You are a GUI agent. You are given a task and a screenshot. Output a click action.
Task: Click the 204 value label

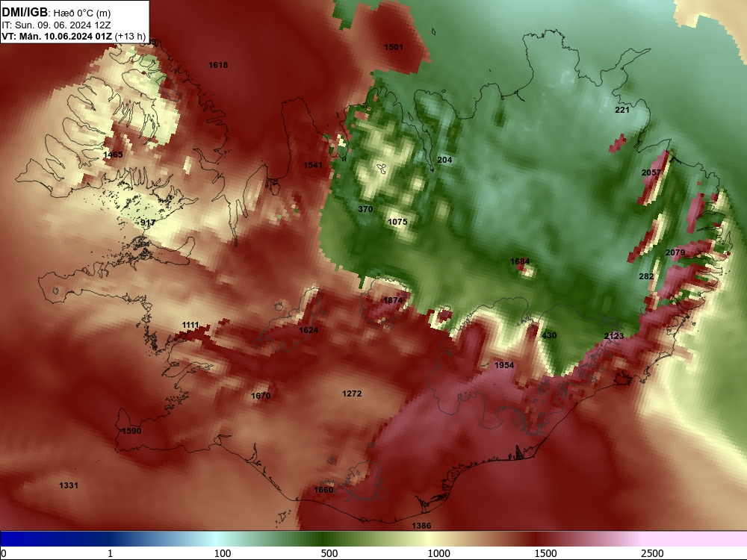point(444,160)
